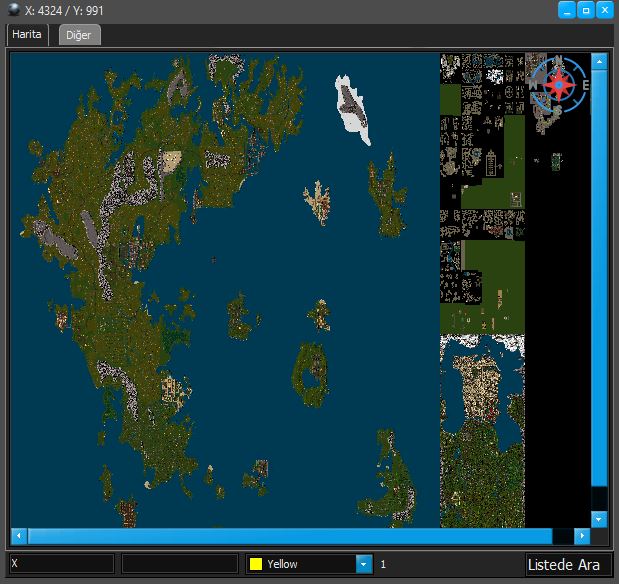Click the yellow color swatch

pyautogui.click(x=256, y=564)
